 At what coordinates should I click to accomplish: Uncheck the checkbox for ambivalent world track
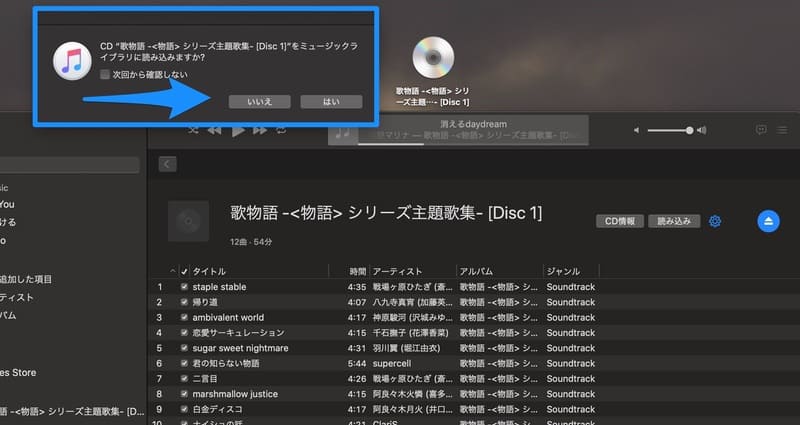(184, 318)
